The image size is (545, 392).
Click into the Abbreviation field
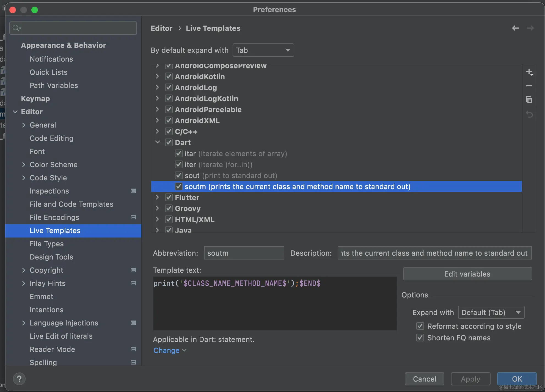(244, 253)
